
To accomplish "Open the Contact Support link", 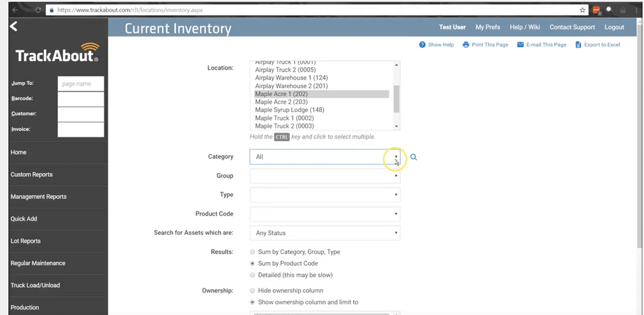I will click(x=572, y=27).
